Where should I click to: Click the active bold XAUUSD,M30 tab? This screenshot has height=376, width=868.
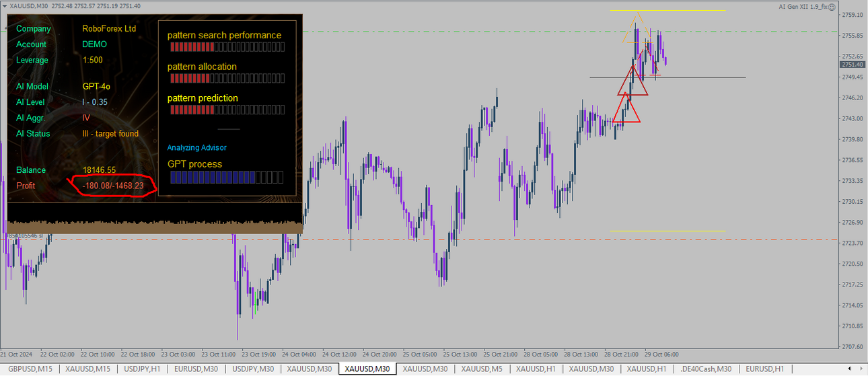click(367, 369)
